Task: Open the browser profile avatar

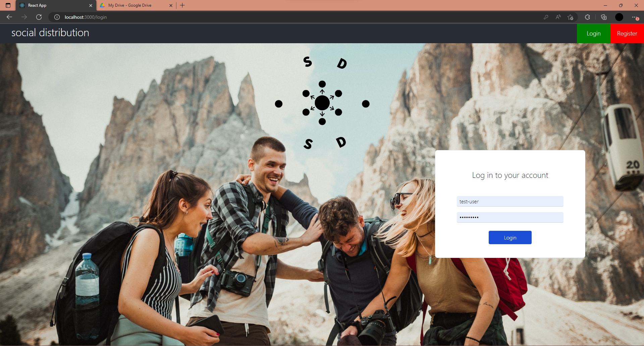Action: pyautogui.click(x=619, y=17)
